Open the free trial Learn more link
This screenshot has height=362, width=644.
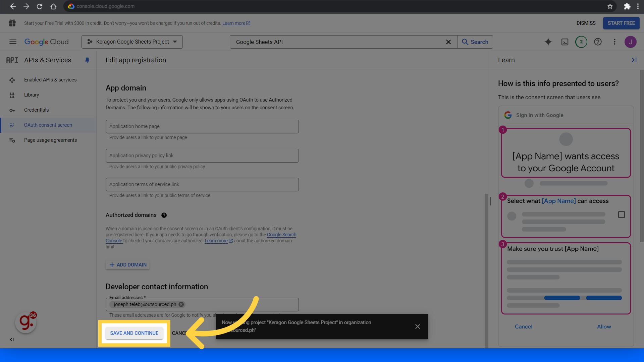236,23
